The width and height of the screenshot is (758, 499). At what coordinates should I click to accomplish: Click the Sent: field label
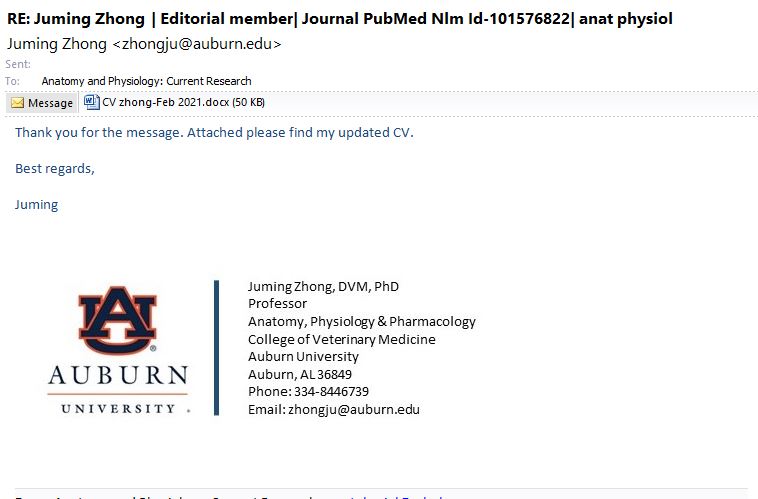(x=17, y=64)
